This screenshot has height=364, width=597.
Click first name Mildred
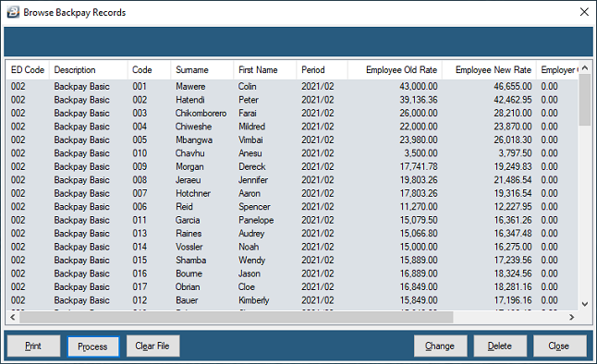pyautogui.click(x=251, y=127)
